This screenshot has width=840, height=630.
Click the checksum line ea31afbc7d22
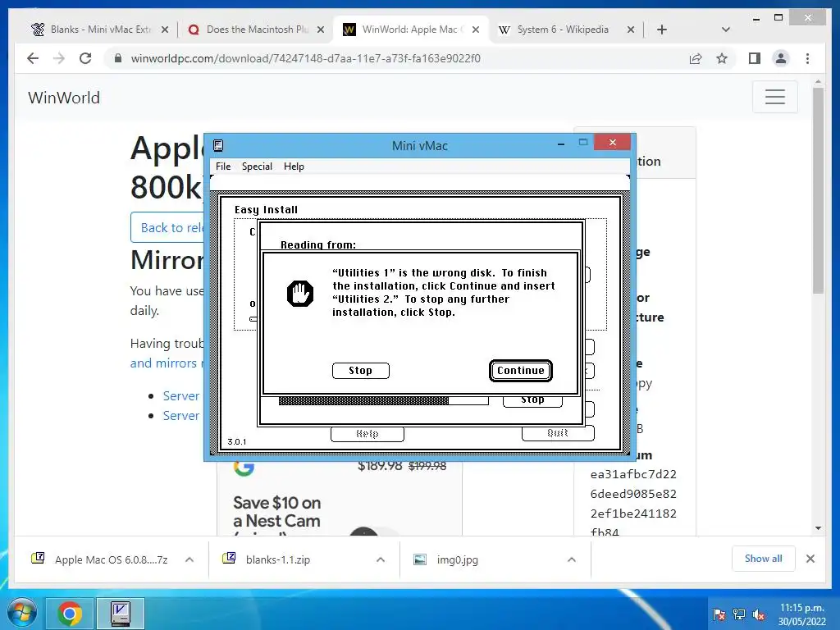tap(633, 475)
